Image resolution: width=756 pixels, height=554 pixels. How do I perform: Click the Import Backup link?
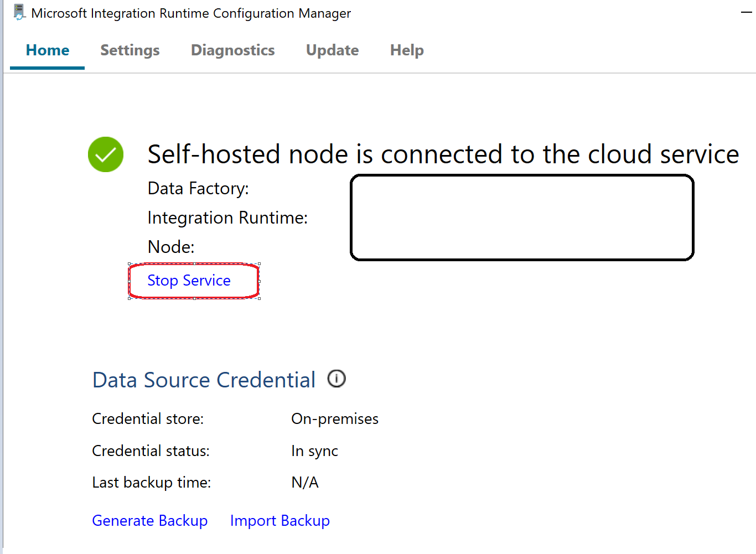[279, 521]
